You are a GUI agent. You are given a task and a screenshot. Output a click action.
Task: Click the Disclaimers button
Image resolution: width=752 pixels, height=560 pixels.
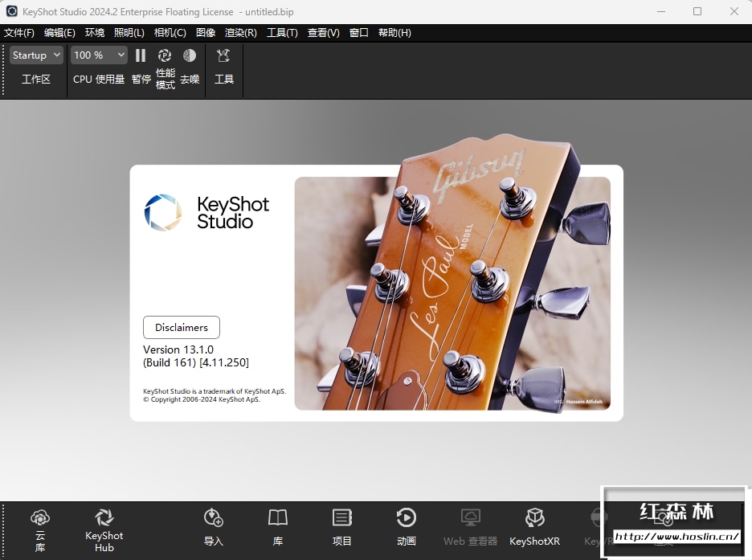[x=182, y=328]
